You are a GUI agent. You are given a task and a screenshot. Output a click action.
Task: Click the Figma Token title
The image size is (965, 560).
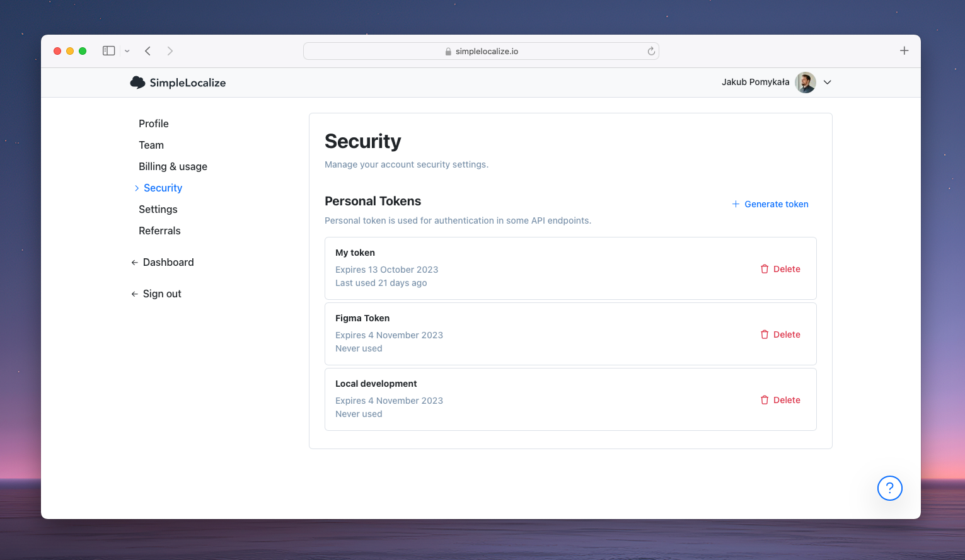[362, 318]
